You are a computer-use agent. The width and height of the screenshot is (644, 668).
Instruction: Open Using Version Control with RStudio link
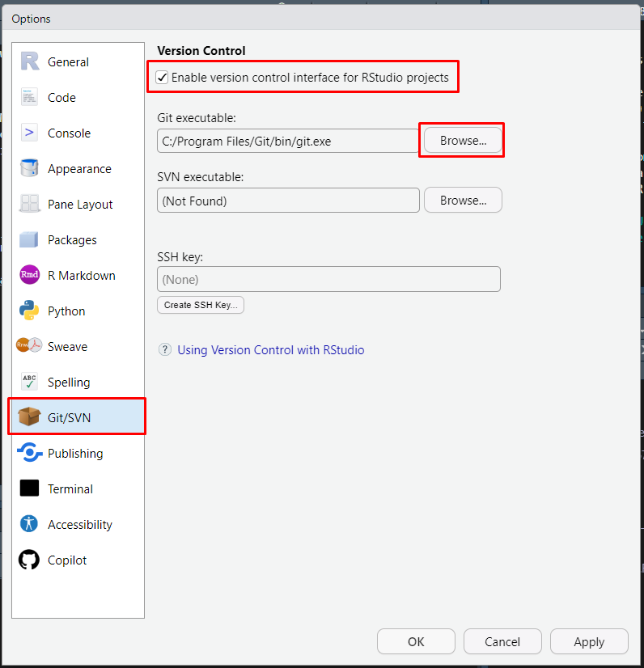click(x=270, y=350)
